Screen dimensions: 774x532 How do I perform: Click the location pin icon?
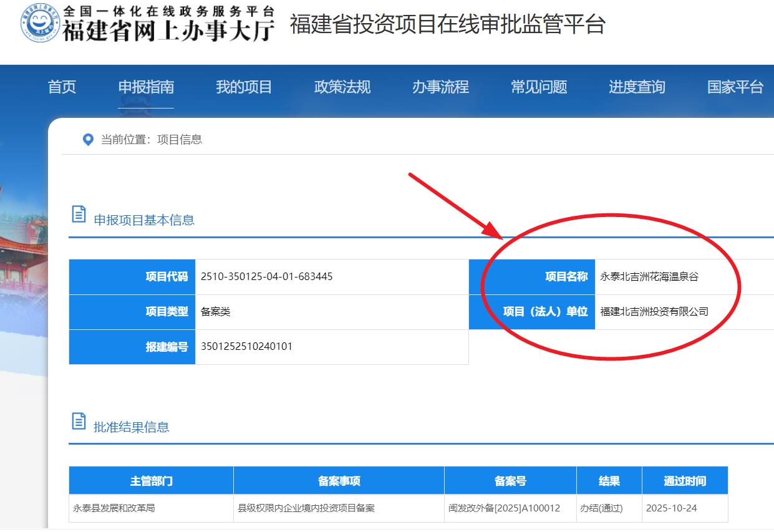[x=88, y=140]
